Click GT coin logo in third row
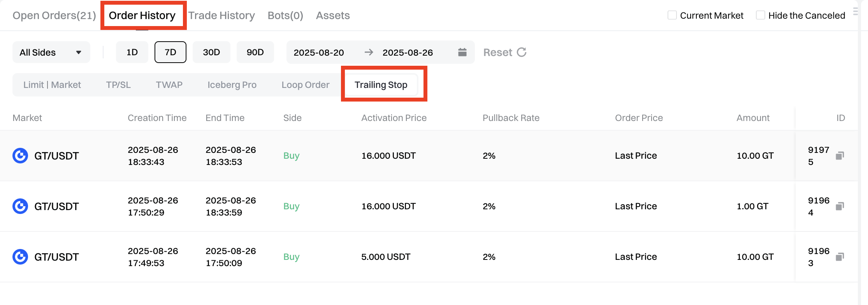The width and height of the screenshot is (868, 305). [x=20, y=257]
